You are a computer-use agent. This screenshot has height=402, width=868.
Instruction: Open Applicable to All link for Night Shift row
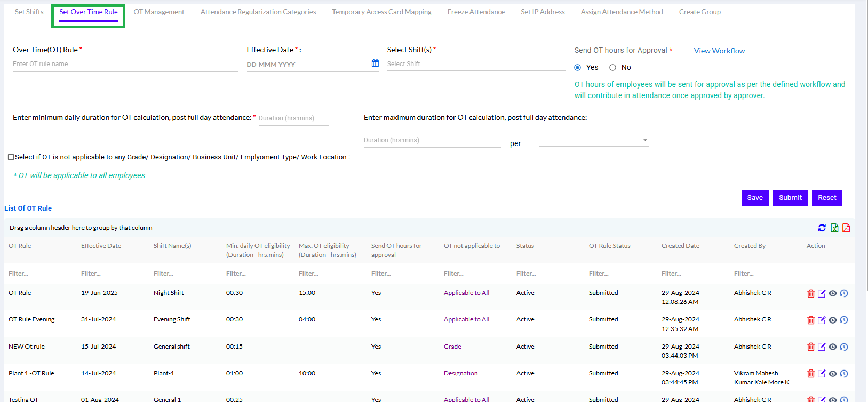(466, 293)
